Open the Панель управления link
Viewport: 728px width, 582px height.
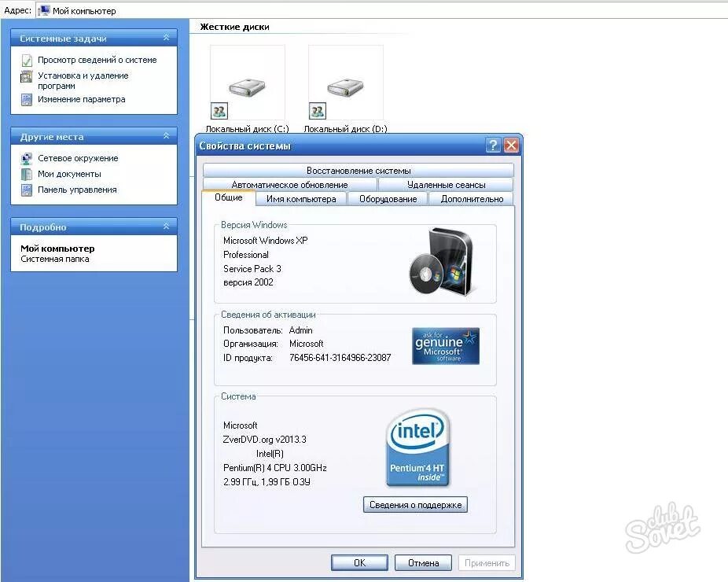pyautogui.click(x=77, y=190)
